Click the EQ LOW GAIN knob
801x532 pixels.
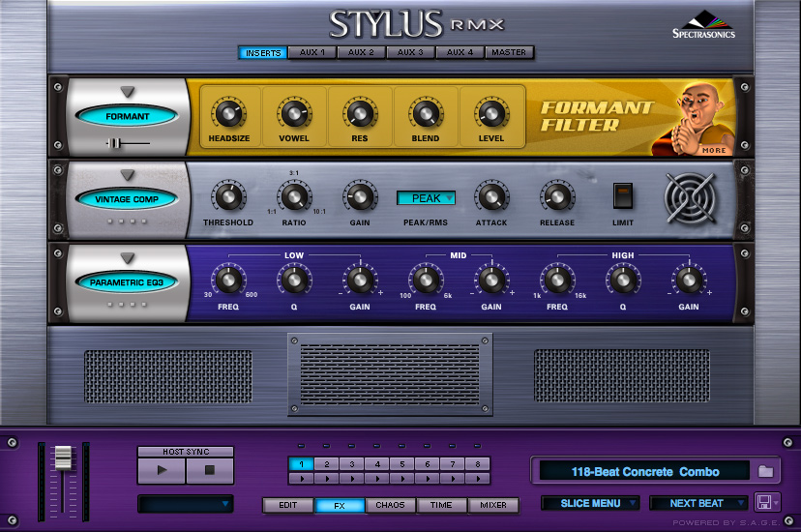coord(360,280)
